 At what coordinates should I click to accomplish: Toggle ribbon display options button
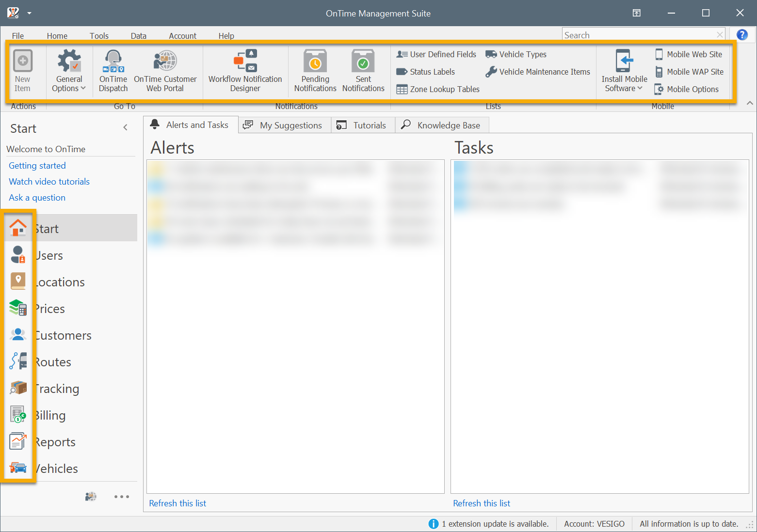pos(637,13)
